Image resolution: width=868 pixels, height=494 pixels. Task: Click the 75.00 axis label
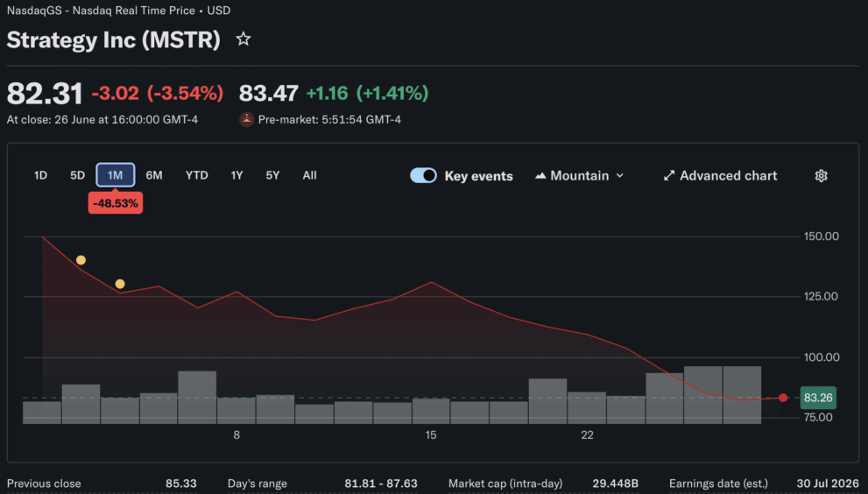[818, 418]
